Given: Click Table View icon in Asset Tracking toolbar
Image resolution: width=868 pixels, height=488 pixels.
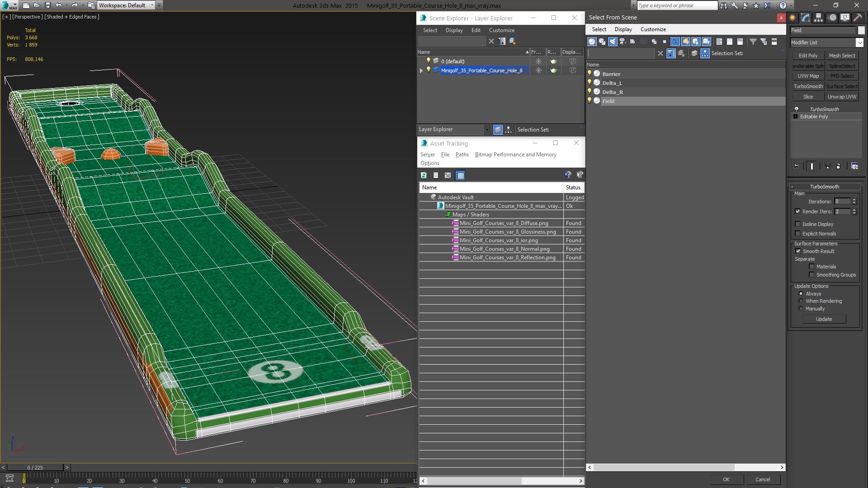Looking at the screenshot, I should click(460, 175).
